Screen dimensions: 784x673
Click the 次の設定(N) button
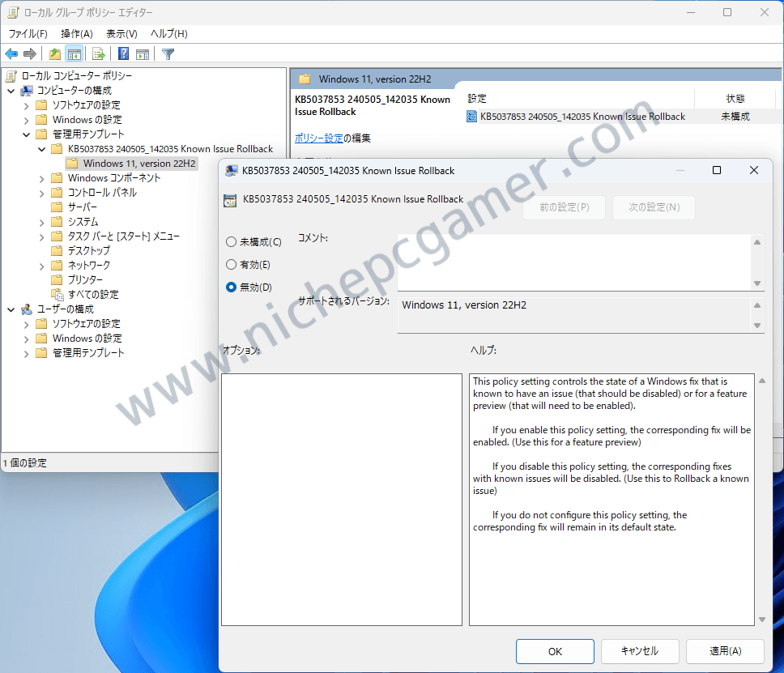click(x=654, y=207)
